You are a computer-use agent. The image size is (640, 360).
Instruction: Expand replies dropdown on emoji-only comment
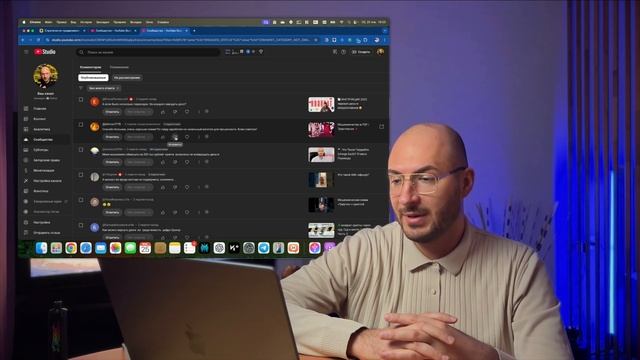tap(139, 212)
